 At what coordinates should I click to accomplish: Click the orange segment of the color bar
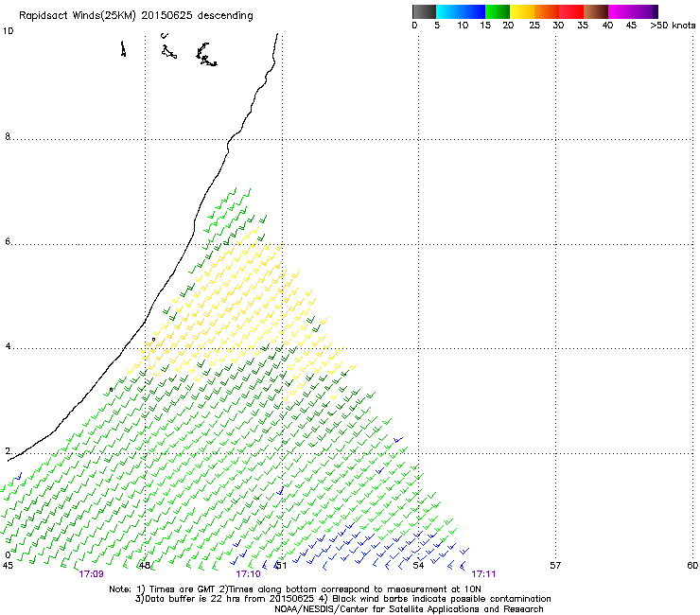point(547,11)
